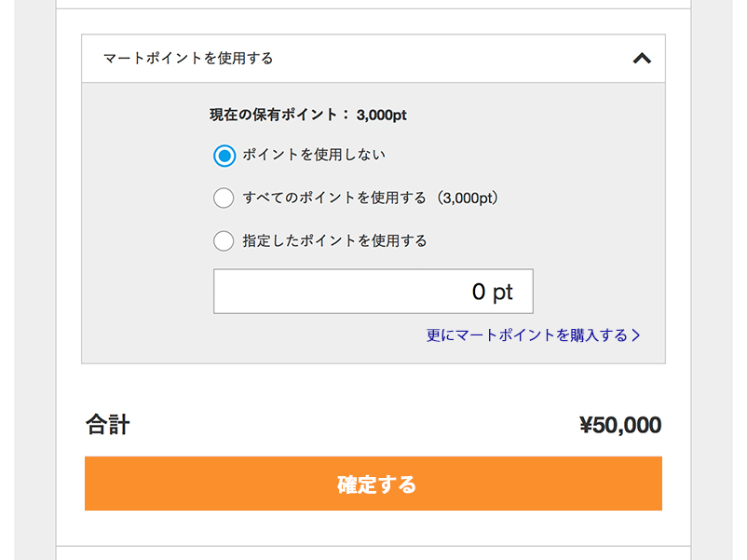Select the すべてのポイントを使用する radio button
Image resolution: width=747 pixels, height=560 pixels.
point(224,198)
